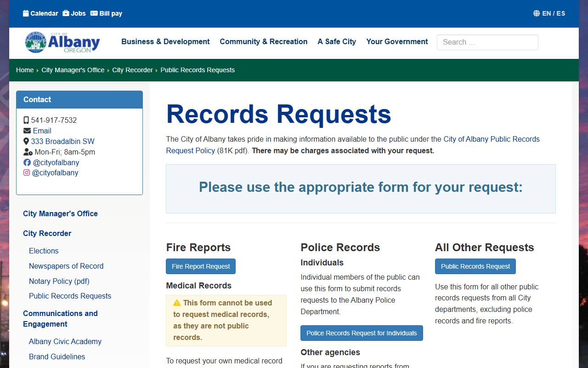Click the Fire Reports heading
The height and width of the screenshot is (368, 588).
198,247
